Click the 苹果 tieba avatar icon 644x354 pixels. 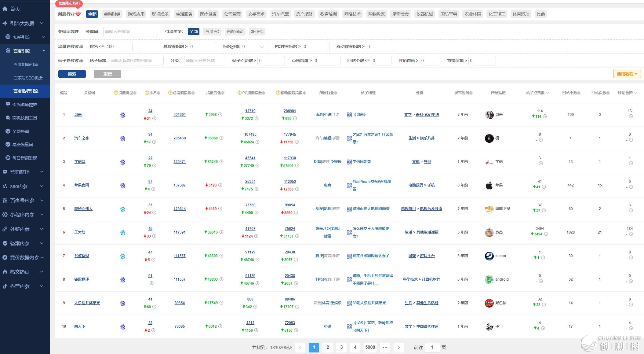pos(489,185)
